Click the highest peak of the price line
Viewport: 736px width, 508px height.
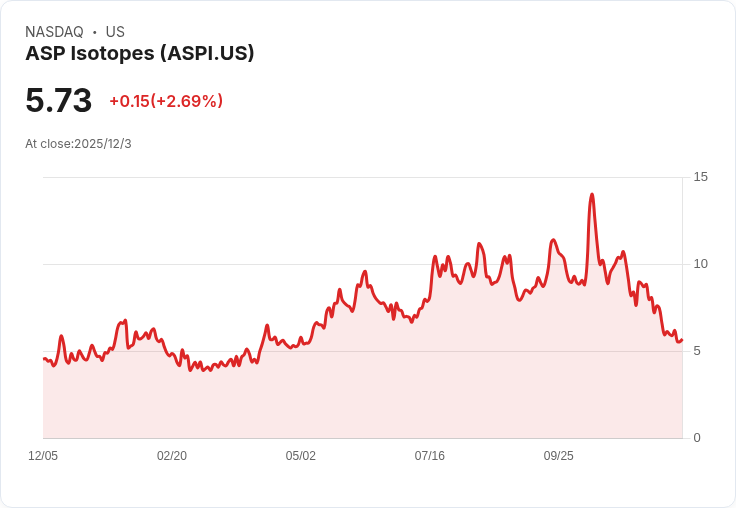click(x=592, y=195)
